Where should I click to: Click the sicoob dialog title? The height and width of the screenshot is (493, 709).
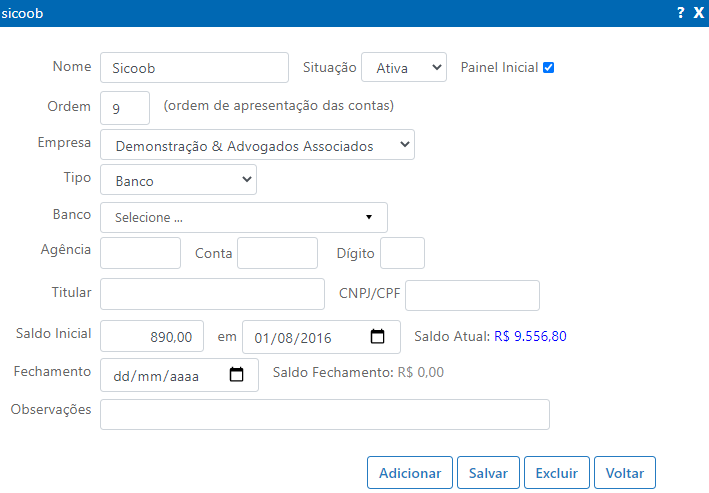[x=22, y=13]
